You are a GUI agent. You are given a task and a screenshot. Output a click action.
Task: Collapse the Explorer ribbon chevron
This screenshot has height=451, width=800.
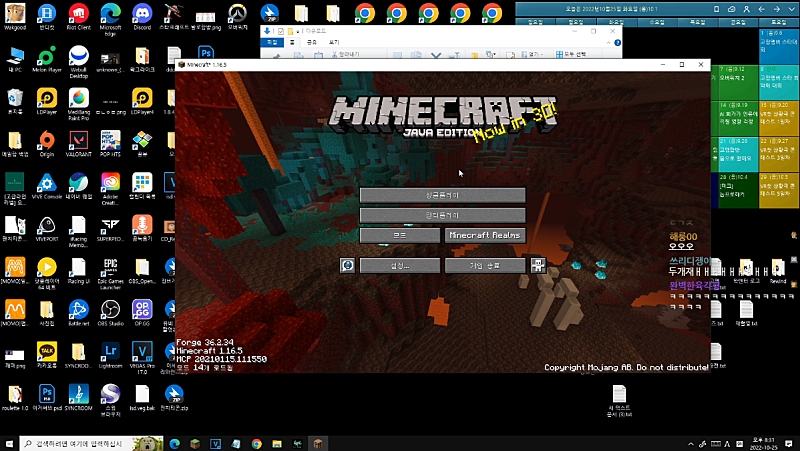click(x=609, y=43)
